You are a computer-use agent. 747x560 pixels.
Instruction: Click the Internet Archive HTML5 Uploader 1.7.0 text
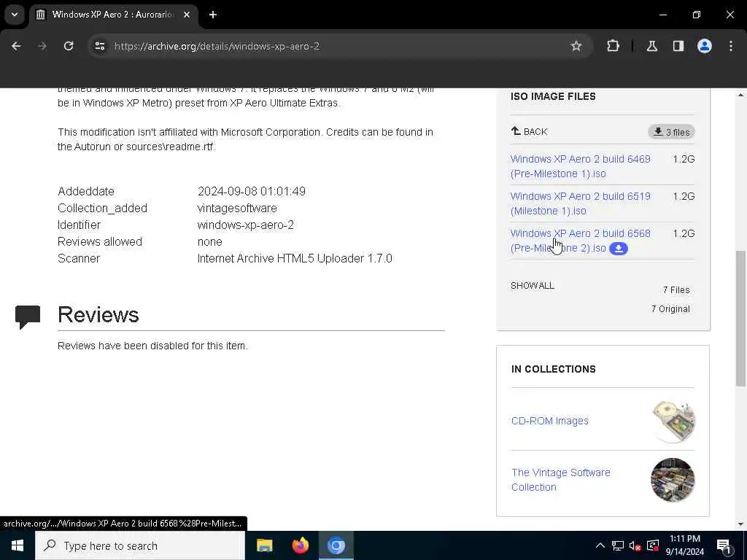pyautogui.click(x=295, y=259)
